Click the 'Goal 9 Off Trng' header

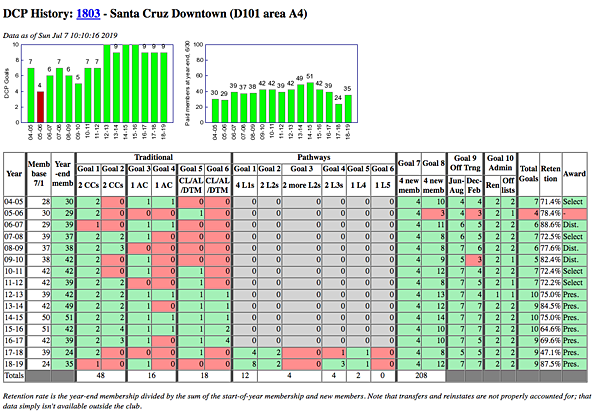coord(465,163)
